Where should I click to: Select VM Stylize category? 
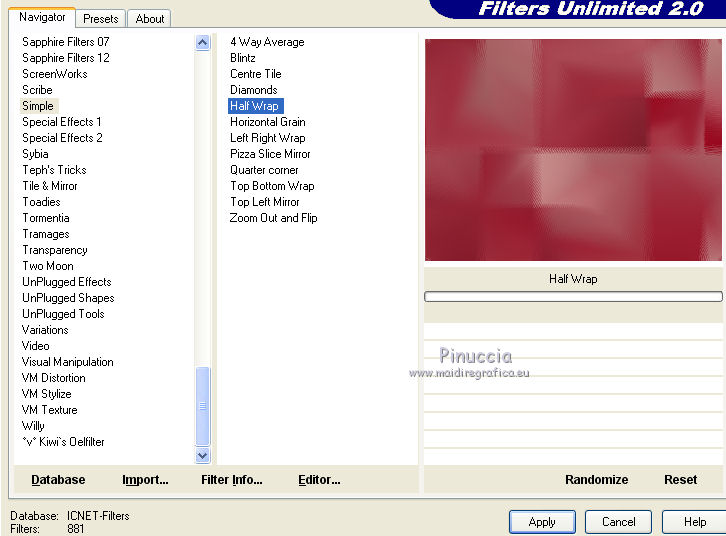coord(46,394)
